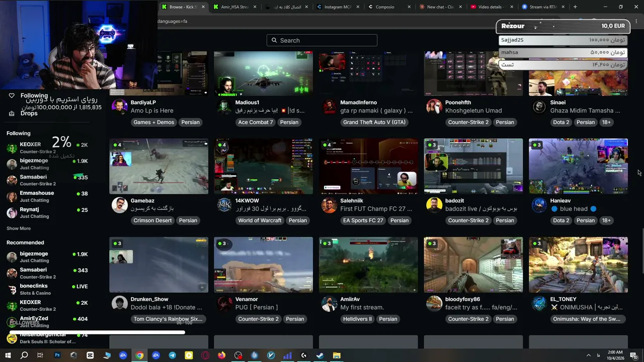Click the new tab plus icon
This screenshot has height=362, width=644.
(575, 7)
